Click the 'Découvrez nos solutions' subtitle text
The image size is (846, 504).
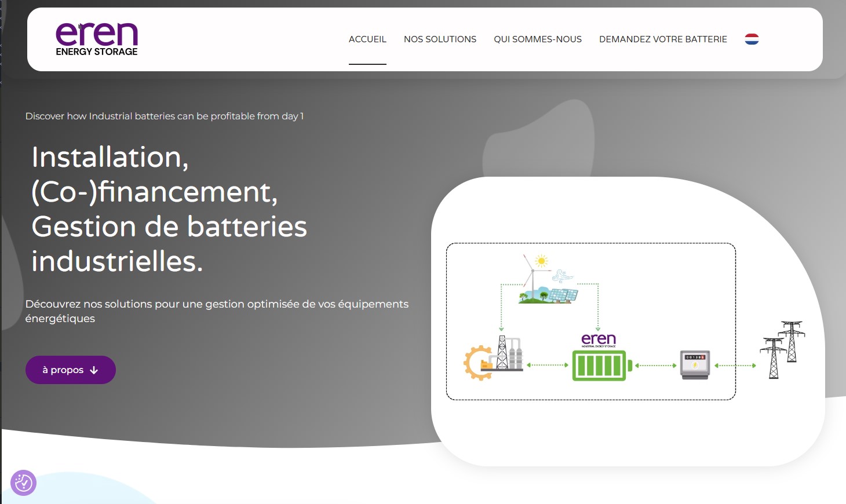click(217, 311)
